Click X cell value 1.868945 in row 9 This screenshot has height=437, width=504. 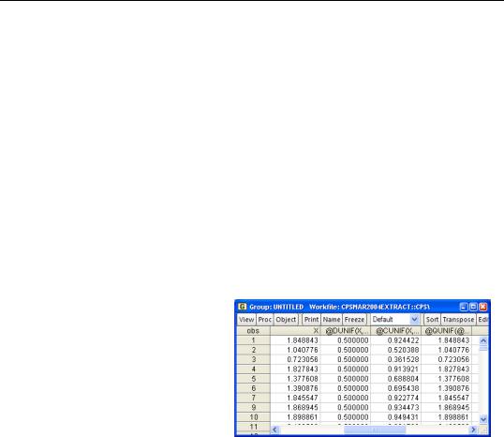[x=295, y=407]
